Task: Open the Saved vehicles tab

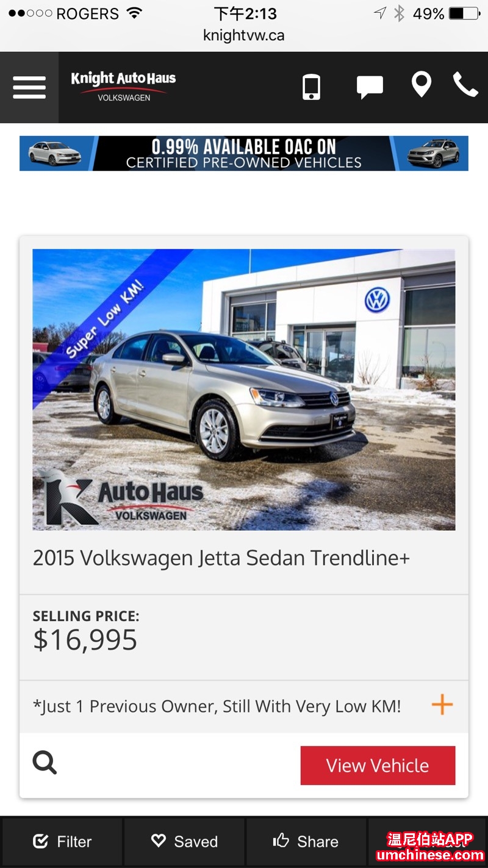Action: (184, 842)
